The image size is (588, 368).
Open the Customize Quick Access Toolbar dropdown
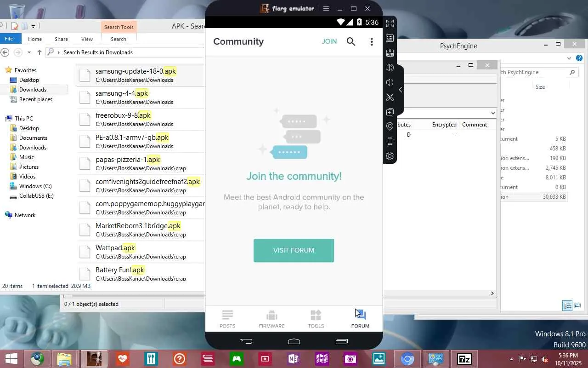tap(34, 27)
